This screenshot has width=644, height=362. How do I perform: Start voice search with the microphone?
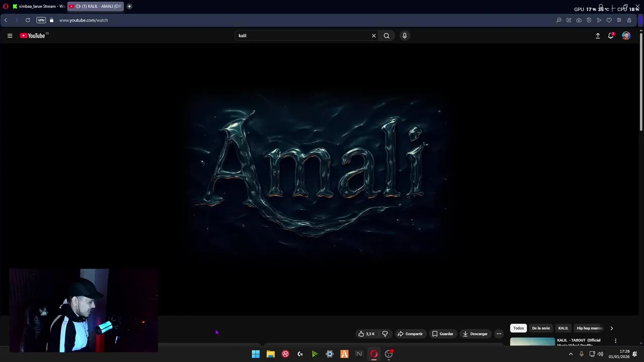click(x=404, y=36)
